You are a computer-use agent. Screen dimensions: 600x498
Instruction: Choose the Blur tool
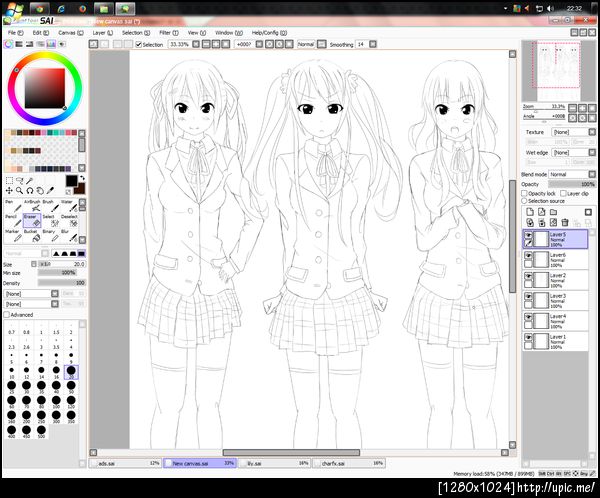pos(69,235)
